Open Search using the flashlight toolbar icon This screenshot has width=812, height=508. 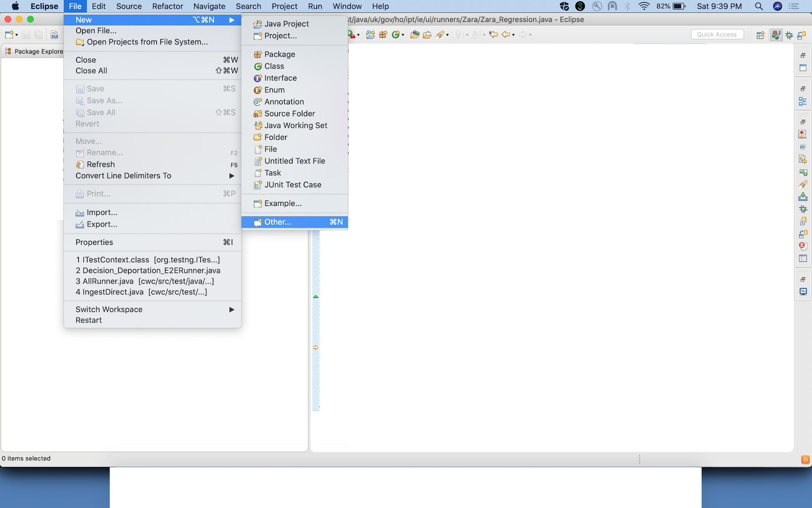tap(440, 35)
